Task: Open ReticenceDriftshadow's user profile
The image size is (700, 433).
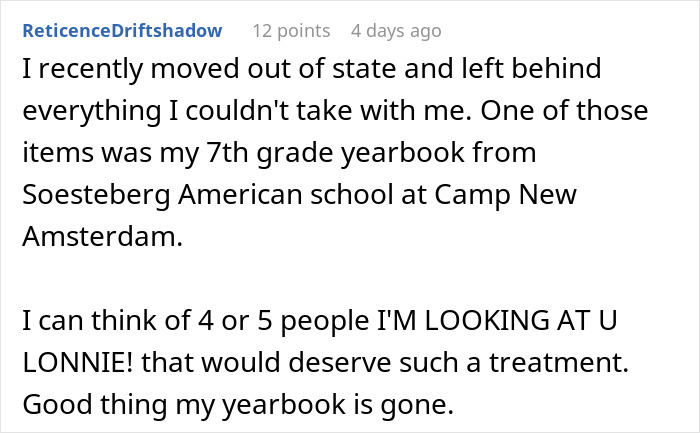Action: [122, 31]
